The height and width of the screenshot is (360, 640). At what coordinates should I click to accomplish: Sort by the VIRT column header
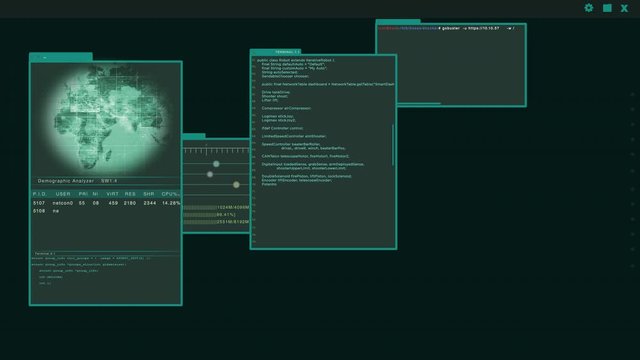click(x=112, y=194)
